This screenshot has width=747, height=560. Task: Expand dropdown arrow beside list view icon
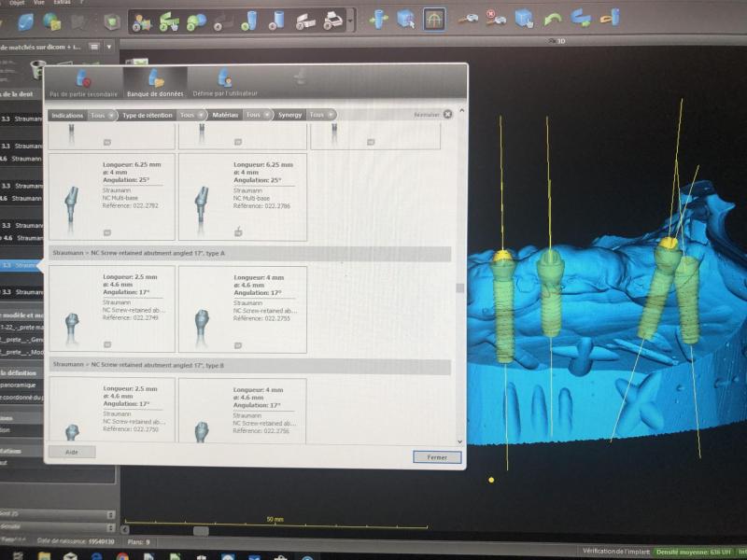(109, 47)
